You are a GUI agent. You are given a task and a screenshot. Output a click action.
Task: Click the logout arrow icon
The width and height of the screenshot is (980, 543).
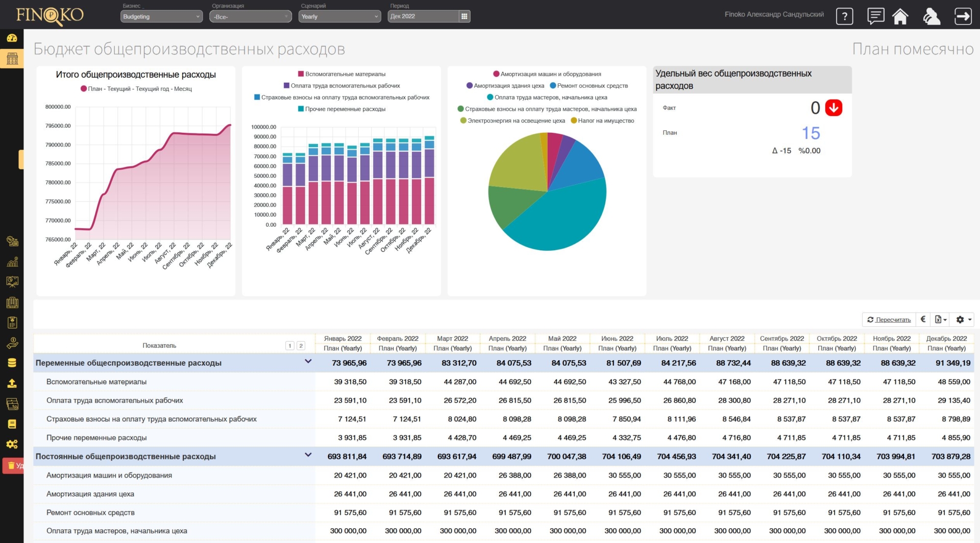click(963, 16)
